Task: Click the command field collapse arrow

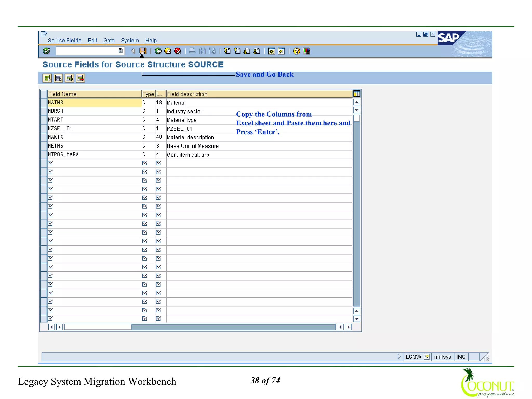Action: (x=133, y=51)
